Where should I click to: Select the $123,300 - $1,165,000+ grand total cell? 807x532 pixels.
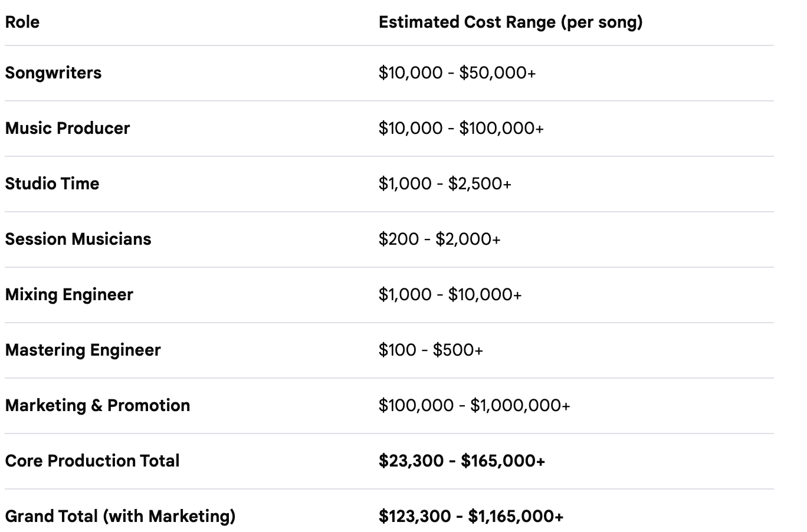pos(471,517)
